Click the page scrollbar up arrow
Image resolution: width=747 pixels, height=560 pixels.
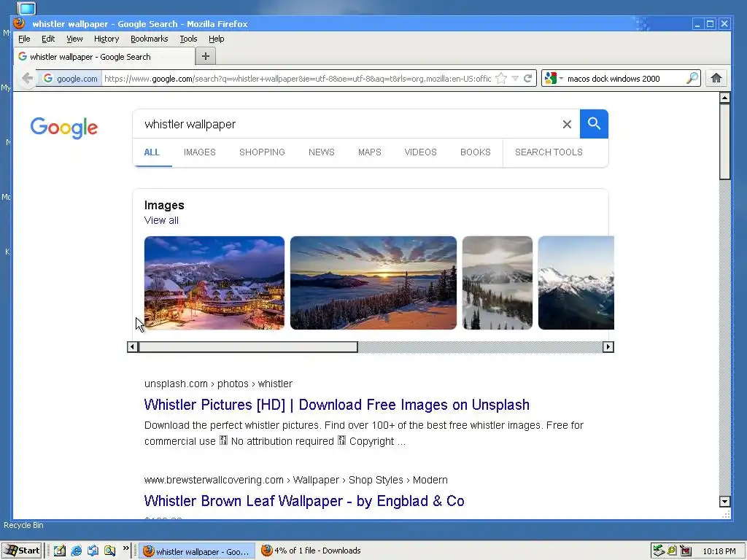coord(724,98)
